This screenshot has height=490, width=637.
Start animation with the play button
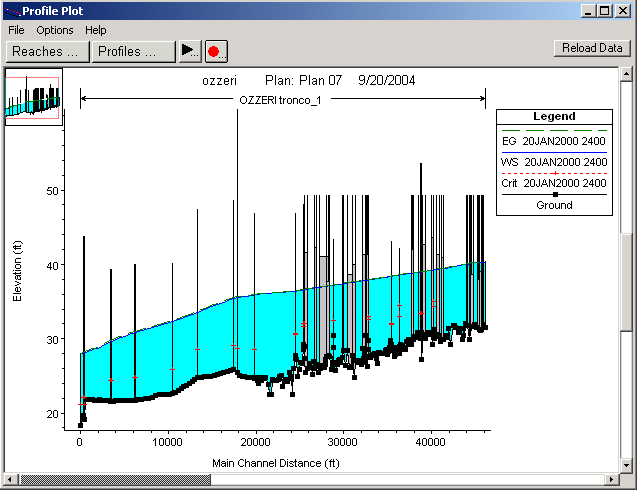(190, 51)
